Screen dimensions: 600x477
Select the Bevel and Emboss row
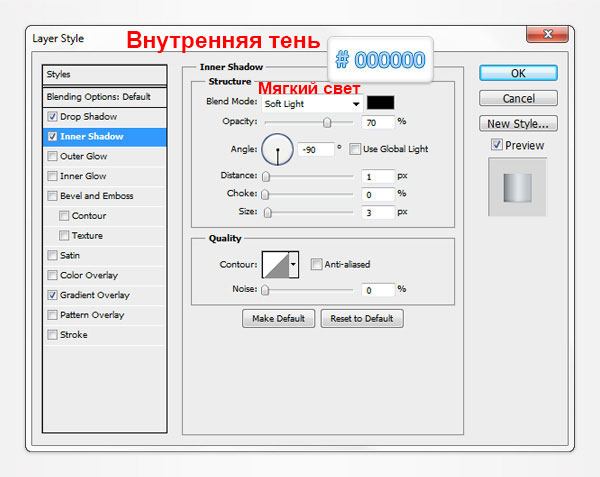(105, 196)
